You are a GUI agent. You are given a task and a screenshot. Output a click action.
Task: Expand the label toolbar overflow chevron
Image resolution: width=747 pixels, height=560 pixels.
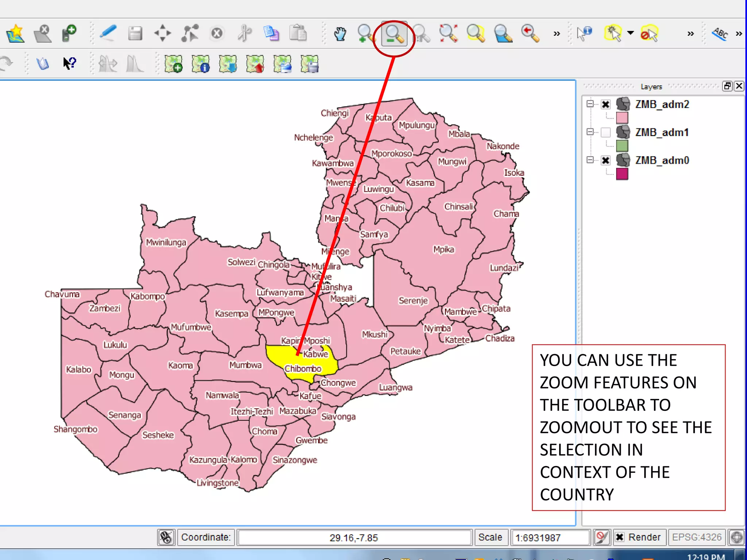tap(739, 34)
